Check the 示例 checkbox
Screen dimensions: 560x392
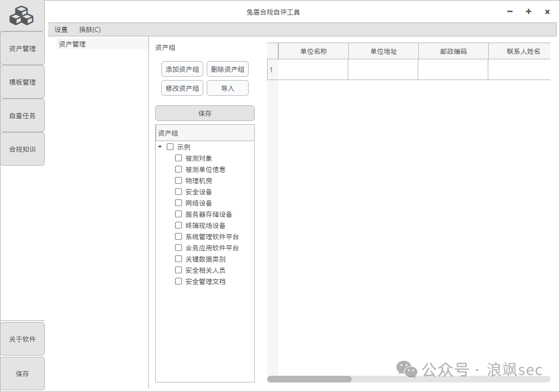click(x=170, y=147)
